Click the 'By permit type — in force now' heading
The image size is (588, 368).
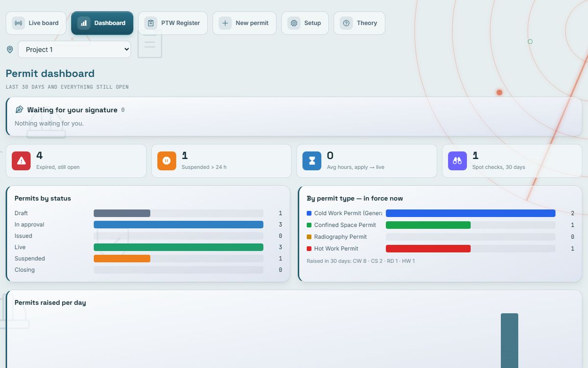point(355,199)
